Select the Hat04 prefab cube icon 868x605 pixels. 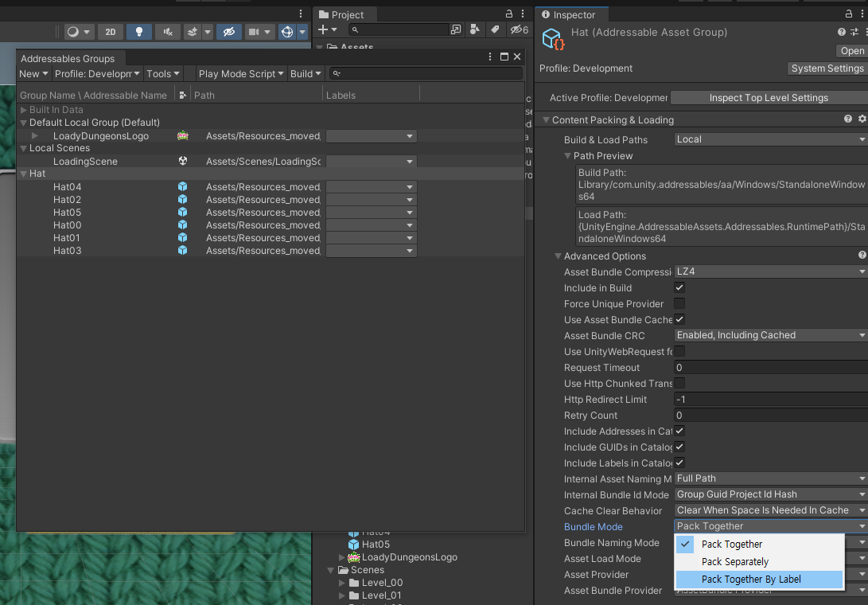[183, 187]
